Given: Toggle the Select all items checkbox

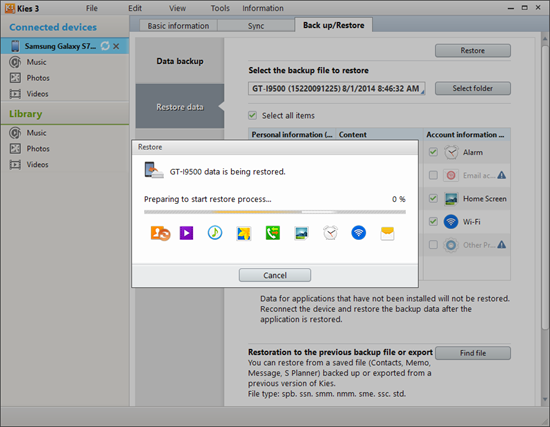Looking at the screenshot, I should 252,115.
